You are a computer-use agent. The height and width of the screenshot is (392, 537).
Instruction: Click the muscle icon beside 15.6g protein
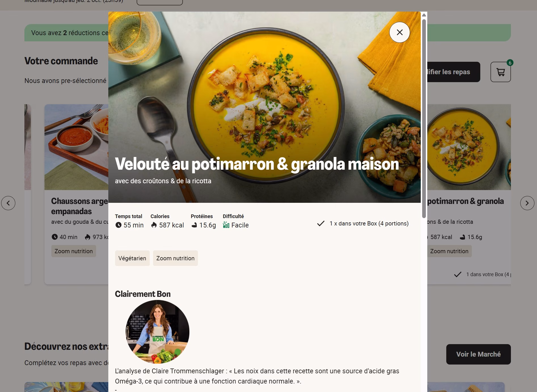click(x=194, y=225)
